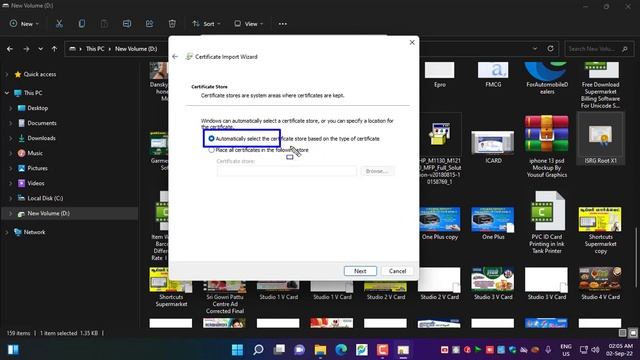The height and width of the screenshot is (360, 640).
Task: Select Local Disk (C:) in navigation pane
Action: [x=45, y=198]
